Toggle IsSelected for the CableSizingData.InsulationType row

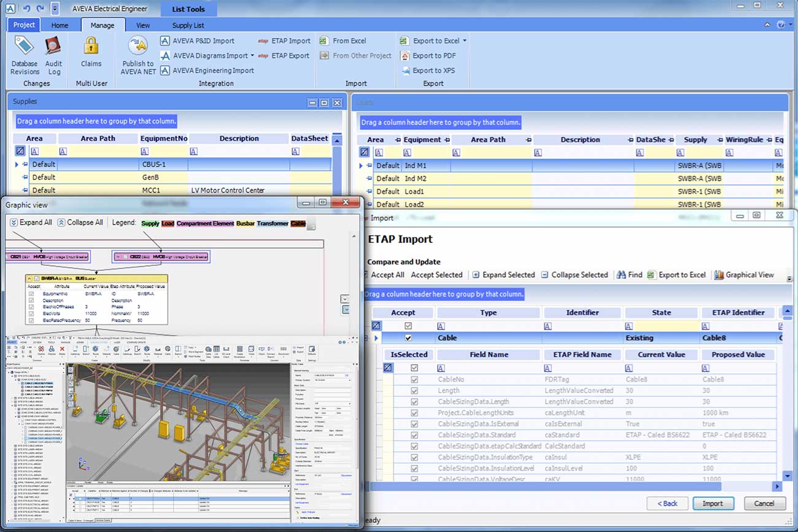(x=414, y=457)
